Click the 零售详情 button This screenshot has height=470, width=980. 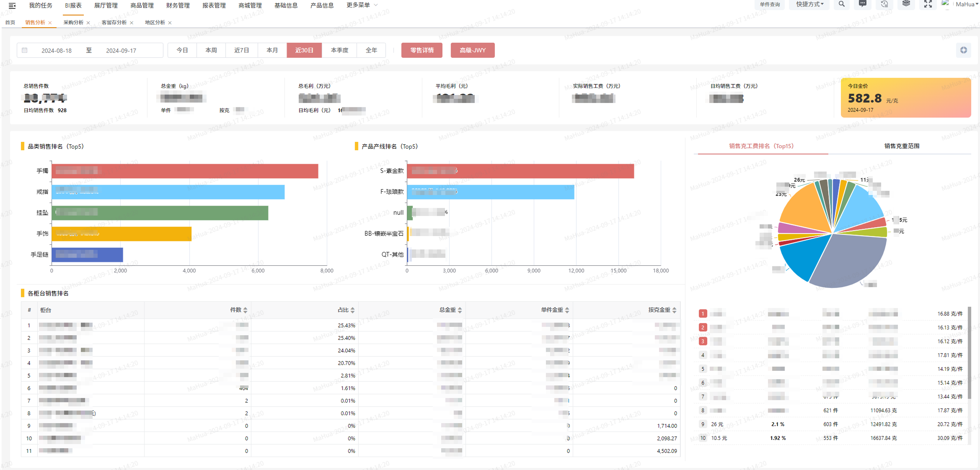coord(422,50)
